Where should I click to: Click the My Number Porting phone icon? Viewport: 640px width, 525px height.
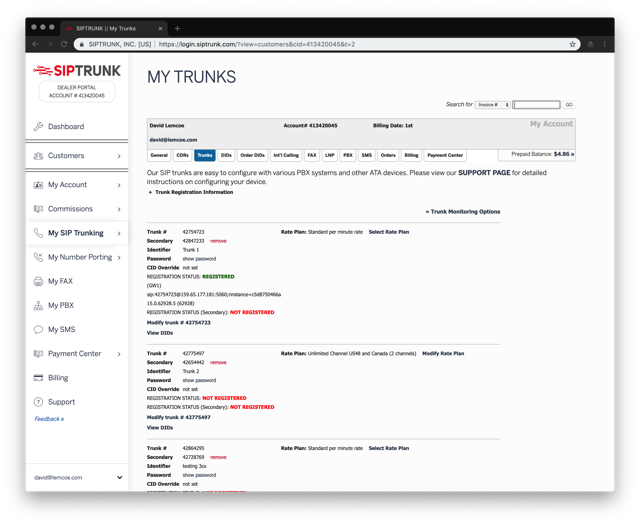tap(38, 257)
